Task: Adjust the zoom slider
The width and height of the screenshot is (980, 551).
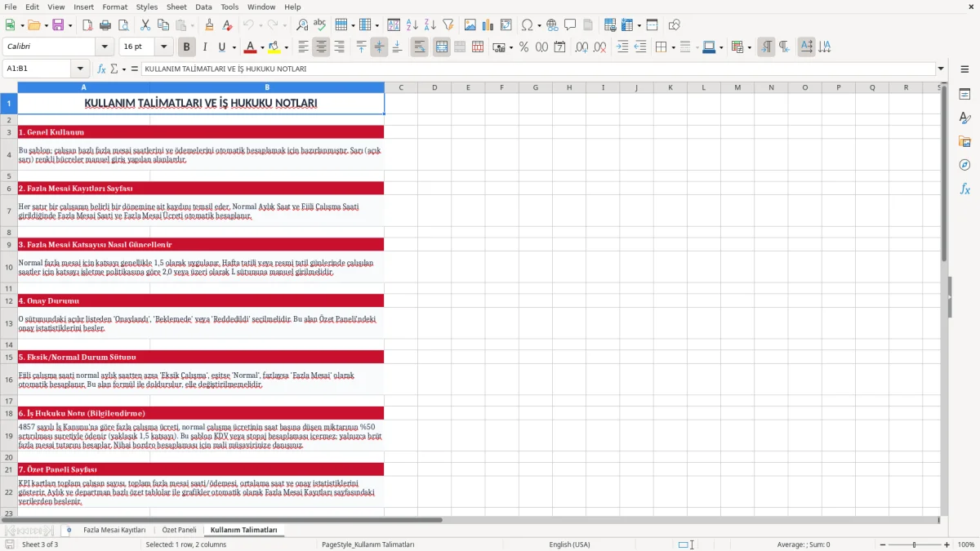Action: click(x=914, y=544)
